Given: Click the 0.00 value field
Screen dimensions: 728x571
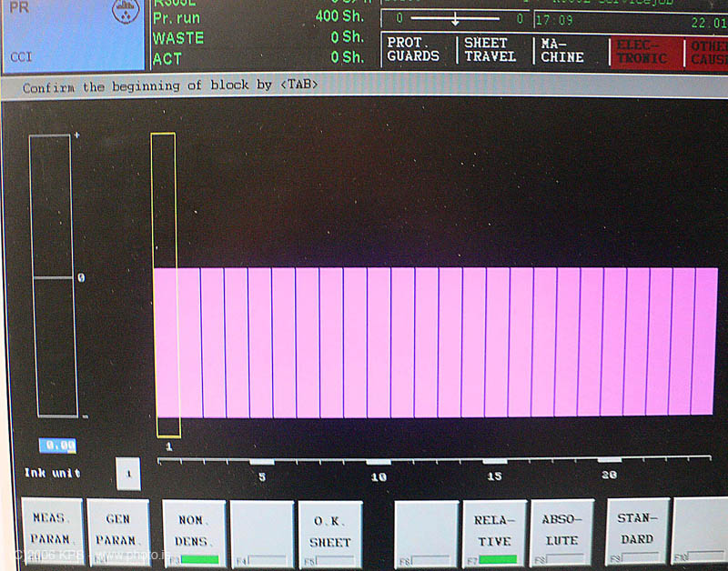Looking at the screenshot, I should coord(56,446).
